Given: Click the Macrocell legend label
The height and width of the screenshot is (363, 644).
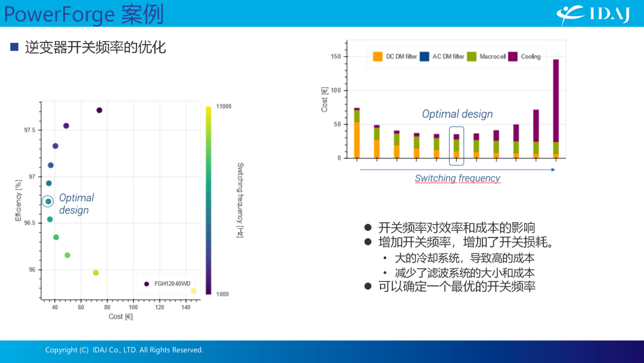Looking at the screenshot, I should (x=493, y=57).
